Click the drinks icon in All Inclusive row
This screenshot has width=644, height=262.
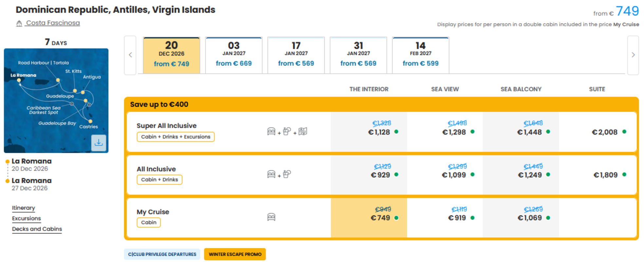click(x=287, y=174)
